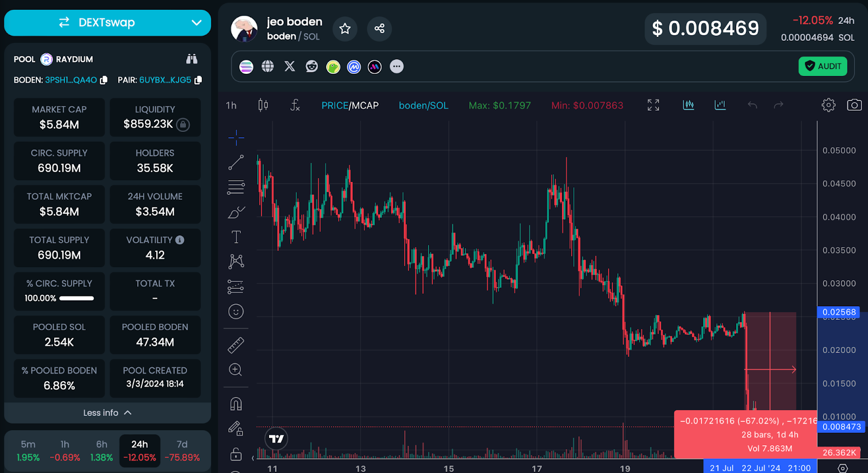Open the Reddit link icon
Image resolution: width=868 pixels, height=473 pixels.
(x=311, y=66)
